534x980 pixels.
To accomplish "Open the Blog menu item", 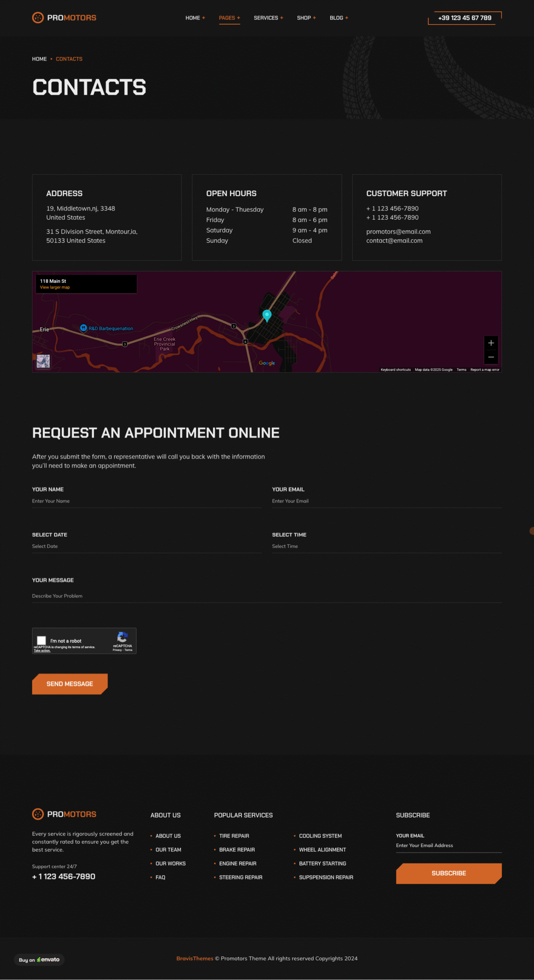I will point(339,18).
